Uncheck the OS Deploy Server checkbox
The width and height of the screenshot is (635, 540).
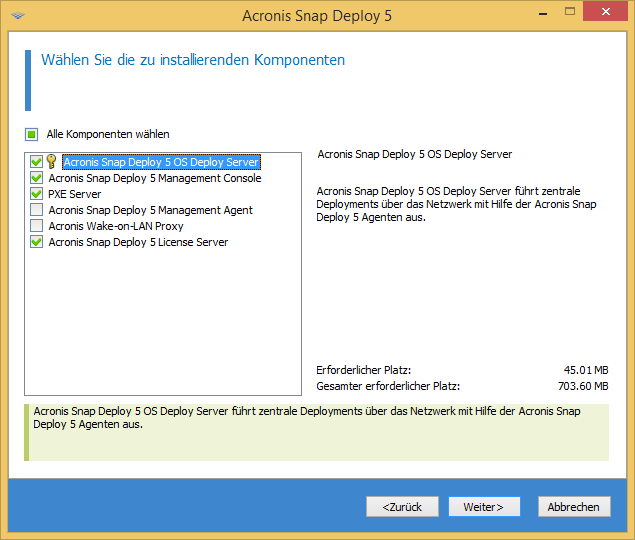[36, 162]
